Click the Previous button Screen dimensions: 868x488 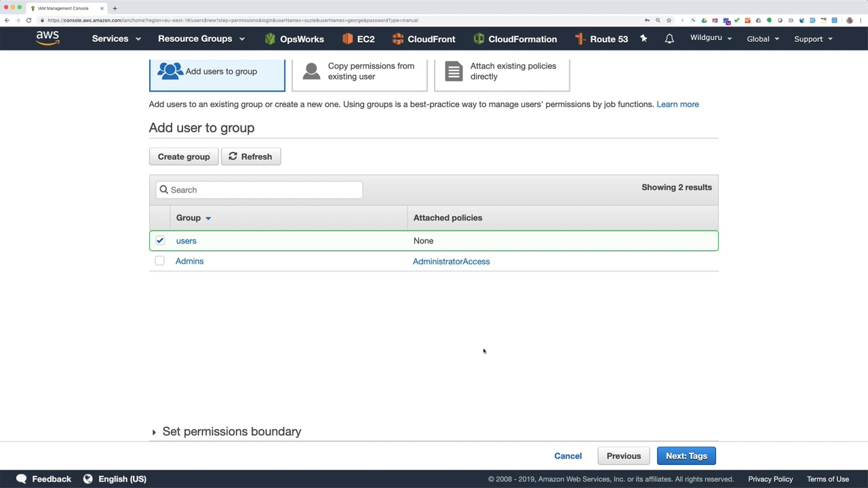[x=624, y=456]
